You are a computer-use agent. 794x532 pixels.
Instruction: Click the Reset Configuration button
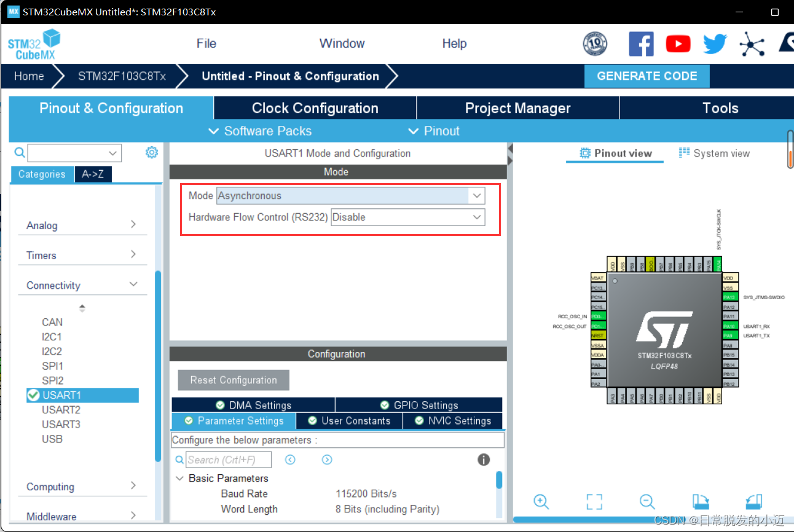coord(234,380)
